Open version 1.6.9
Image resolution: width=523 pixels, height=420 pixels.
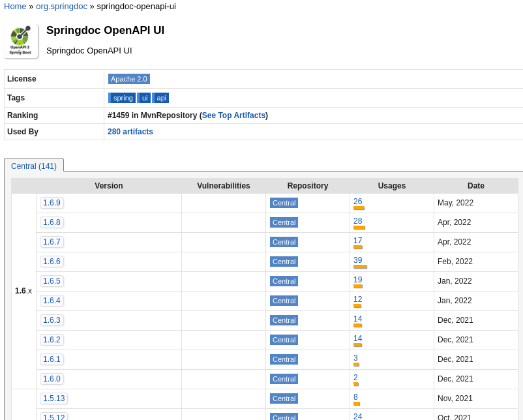[x=52, y=203]
